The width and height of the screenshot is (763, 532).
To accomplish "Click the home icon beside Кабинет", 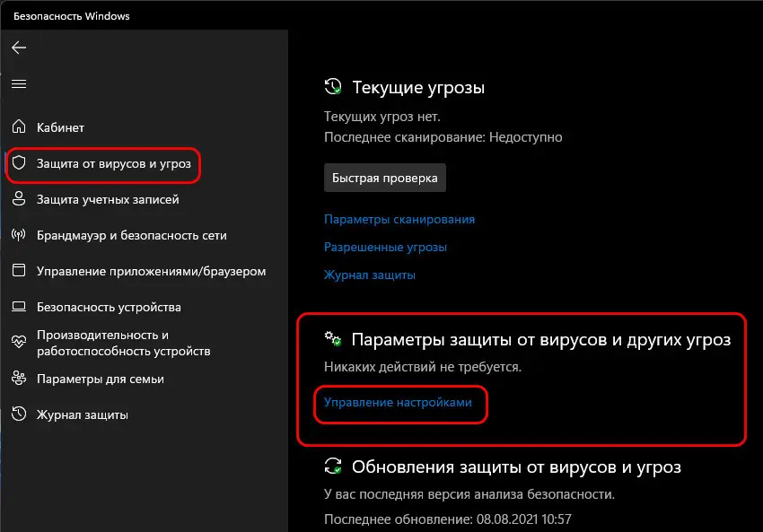I will [x=19, y=128].
